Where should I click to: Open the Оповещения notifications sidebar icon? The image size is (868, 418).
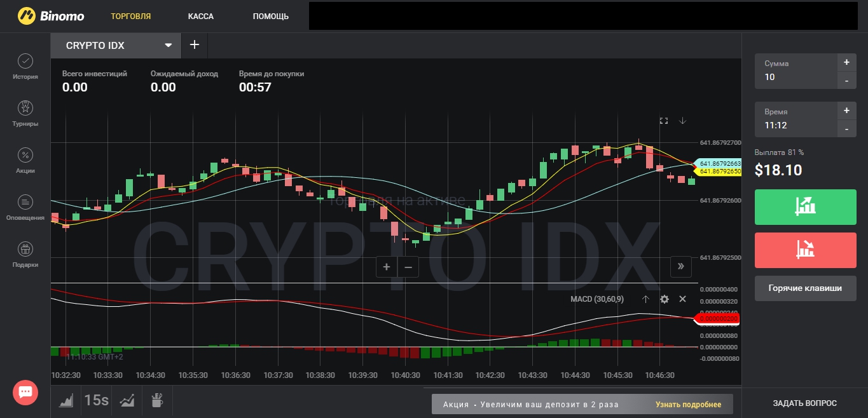[25, 207]
